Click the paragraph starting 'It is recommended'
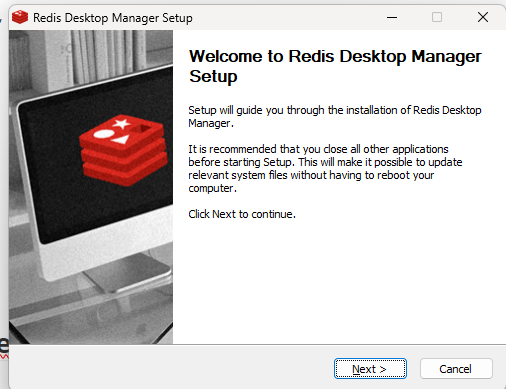The image size is (506, 389). (325, 168)
